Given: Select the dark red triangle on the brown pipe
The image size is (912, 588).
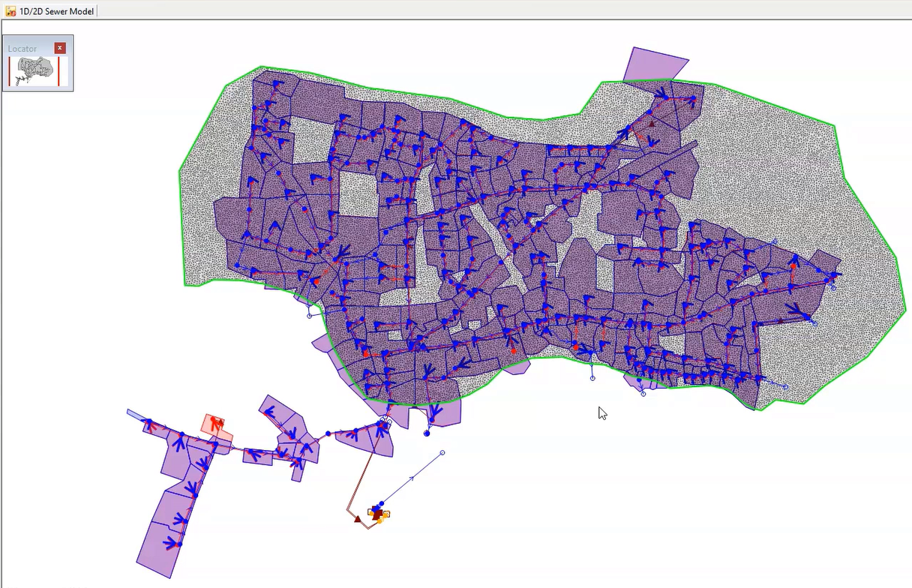Looking at the screenshot, I should pos(358,518).
